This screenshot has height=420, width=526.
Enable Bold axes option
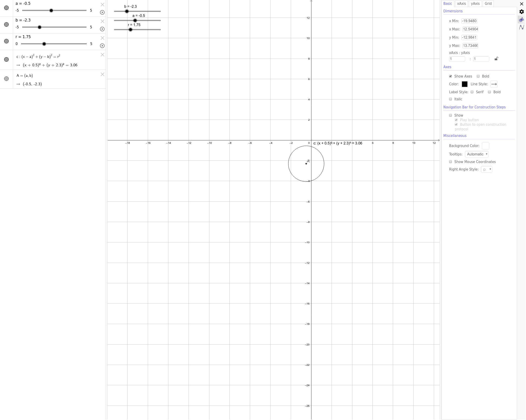click(478, 76)
